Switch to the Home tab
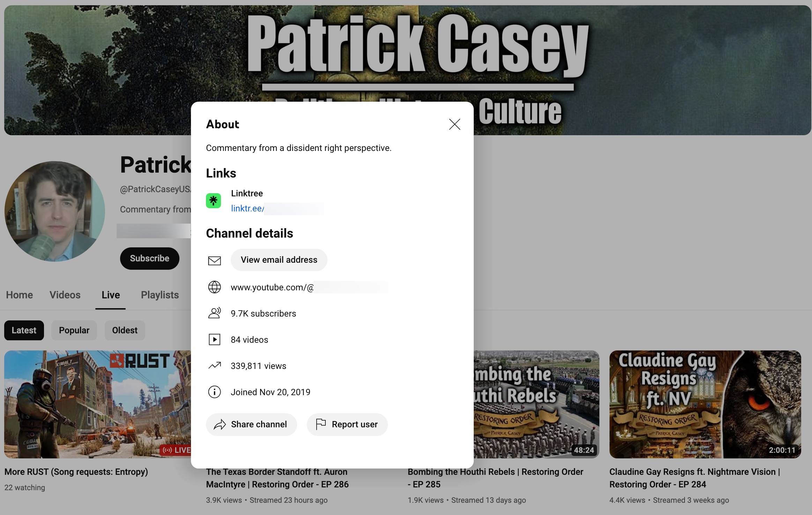This screenshot has height=515, width=812. 20,295
